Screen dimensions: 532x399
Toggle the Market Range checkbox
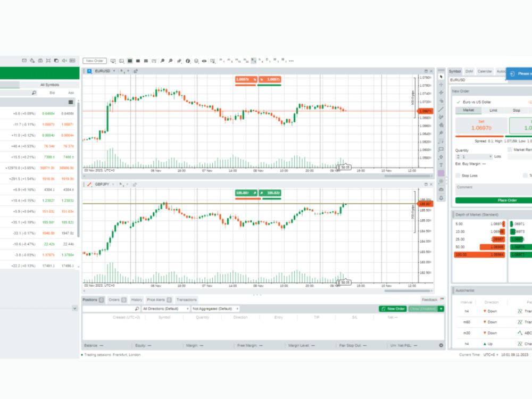coord(510,149)
